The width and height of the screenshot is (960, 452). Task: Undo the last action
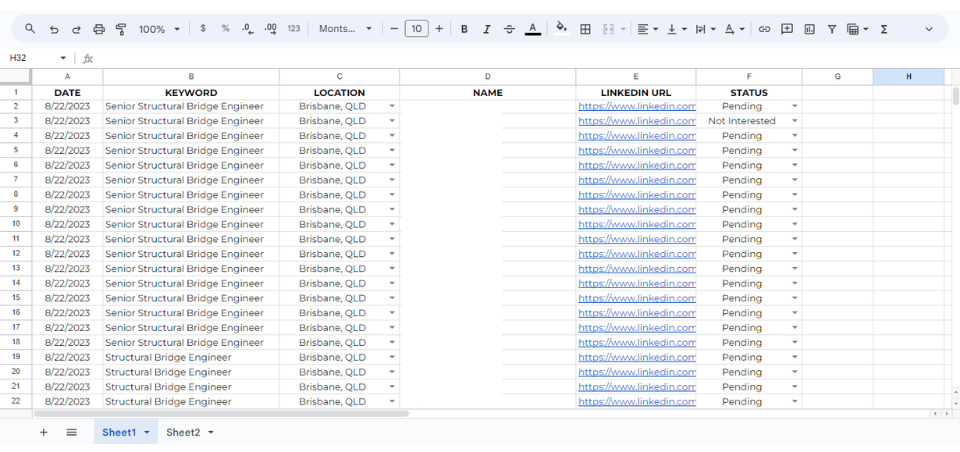(54, 29)
